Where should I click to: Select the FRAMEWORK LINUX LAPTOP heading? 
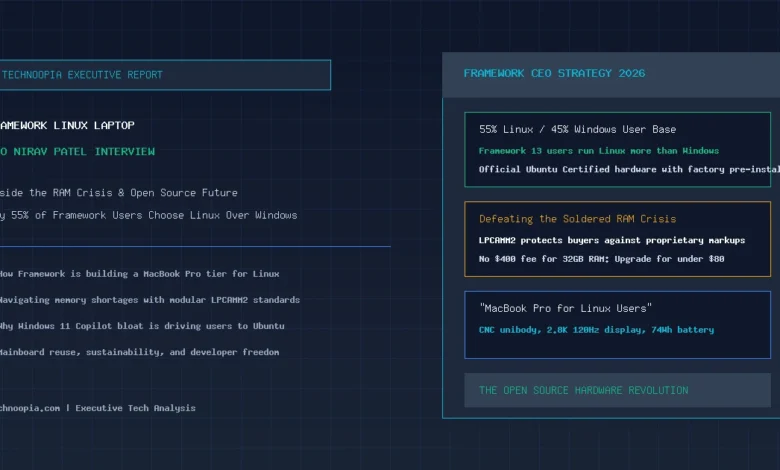(x=67, y=125)
